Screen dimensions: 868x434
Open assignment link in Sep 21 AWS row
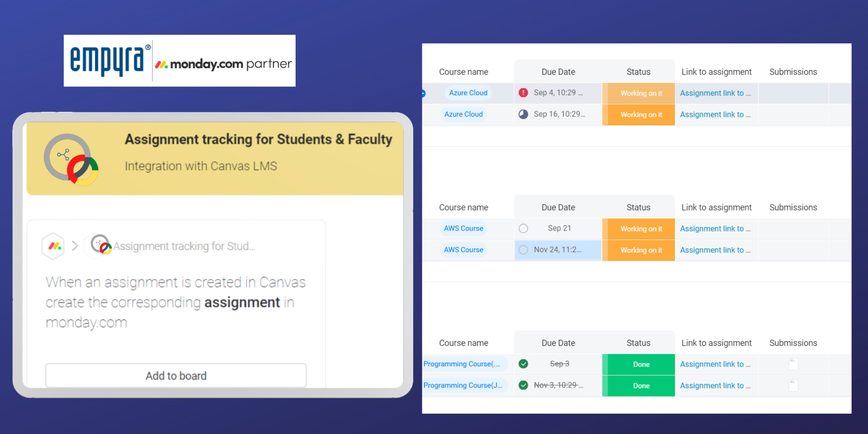click(715, 229)
